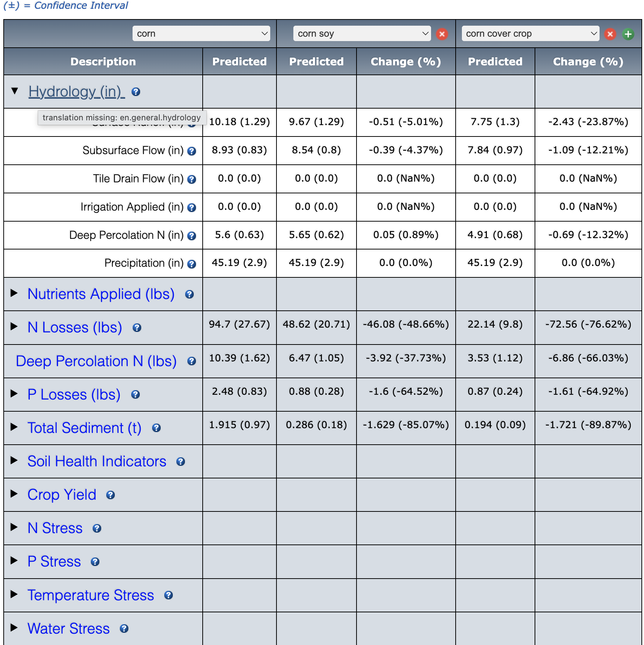Add a new scenario column with green plus
The width and height of the screenshot is (644, 645).
pyautogui.click(x=628, y=34)
